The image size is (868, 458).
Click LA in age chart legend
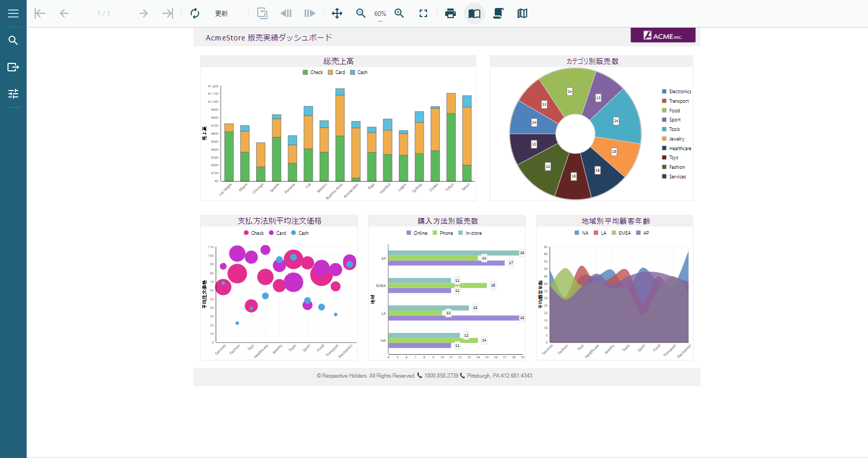(603, 233)
